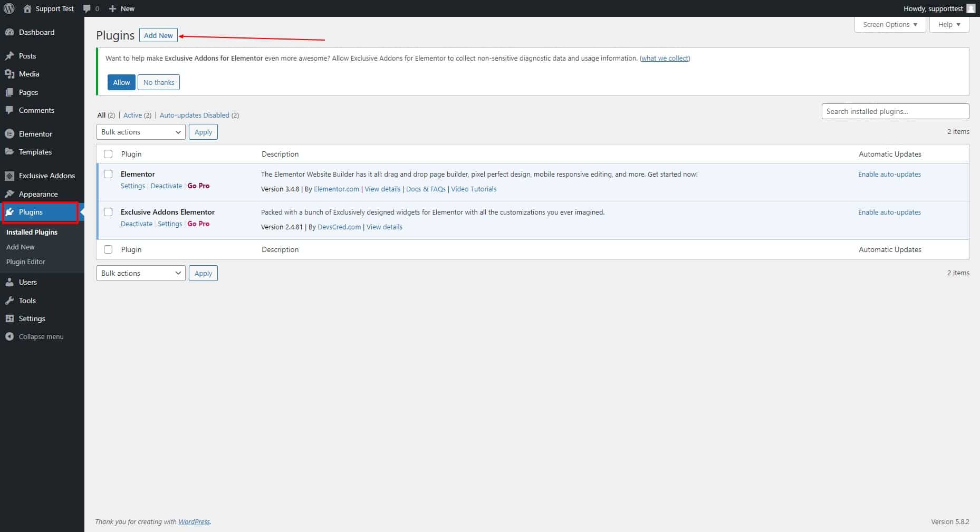The image size is (980, 532).
Task: Open the bottom Bulk actions dropdown
Action: 141,273
